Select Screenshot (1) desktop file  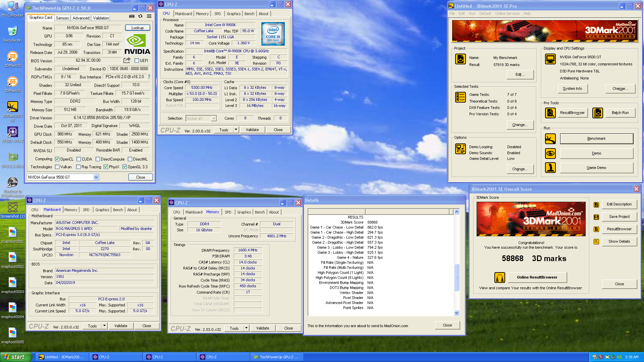point(12,210)
